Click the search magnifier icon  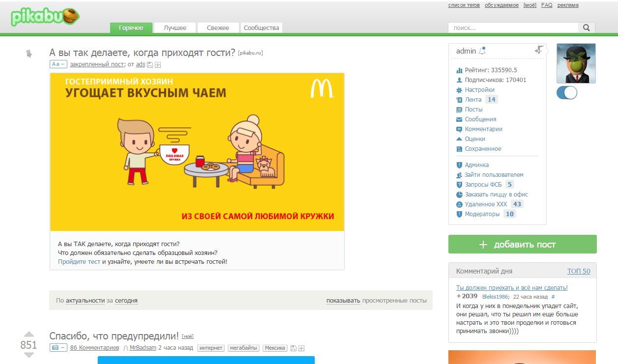pos(586,28)
